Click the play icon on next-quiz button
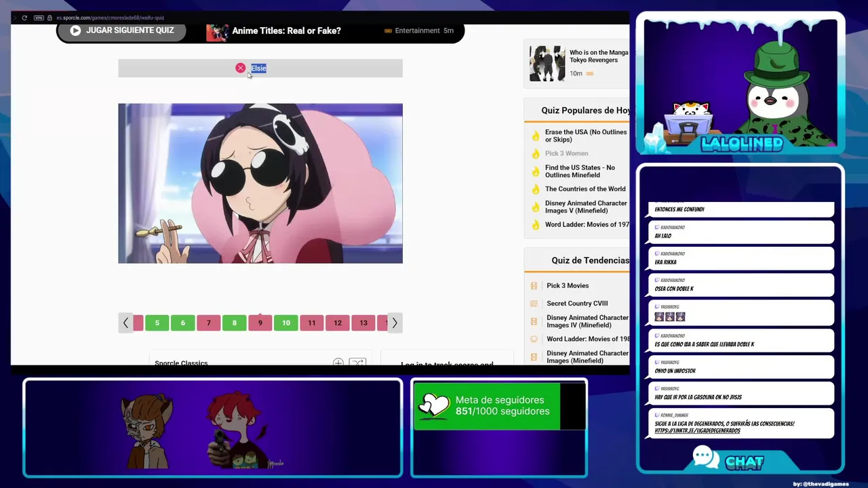 pyautogui.click(x=75, y=30)
